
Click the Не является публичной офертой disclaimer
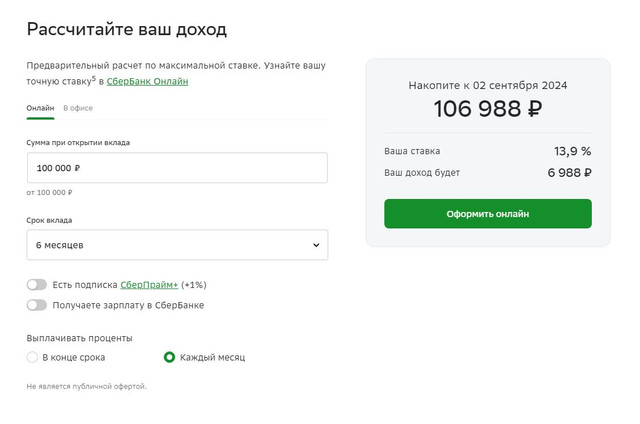click(x=87, y=386)
